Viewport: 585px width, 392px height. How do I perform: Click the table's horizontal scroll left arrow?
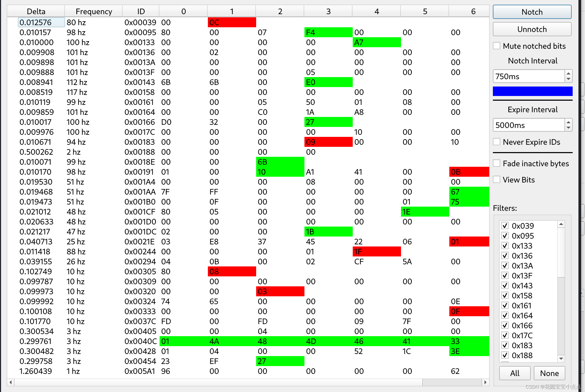click(10, 382)
